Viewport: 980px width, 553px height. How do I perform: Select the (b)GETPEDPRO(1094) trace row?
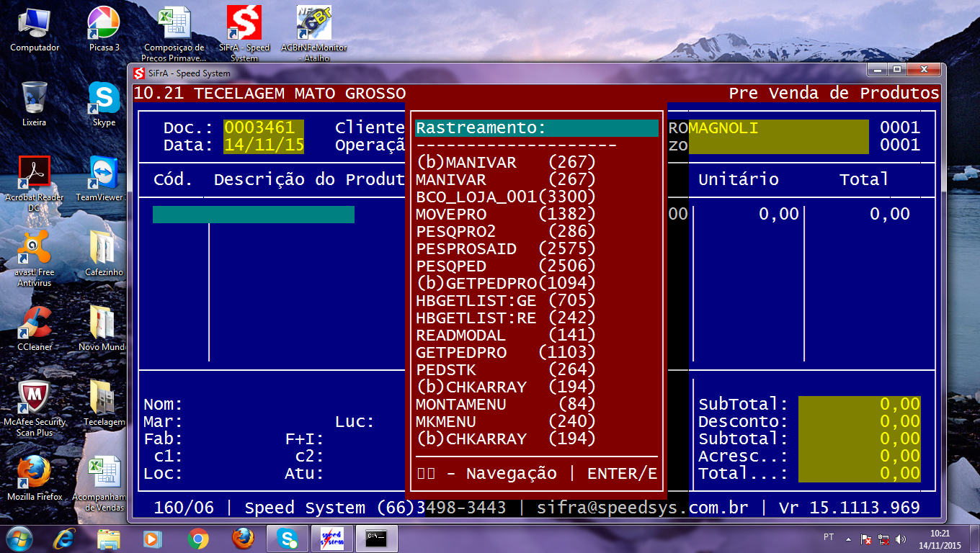click(x=506, y=284)
